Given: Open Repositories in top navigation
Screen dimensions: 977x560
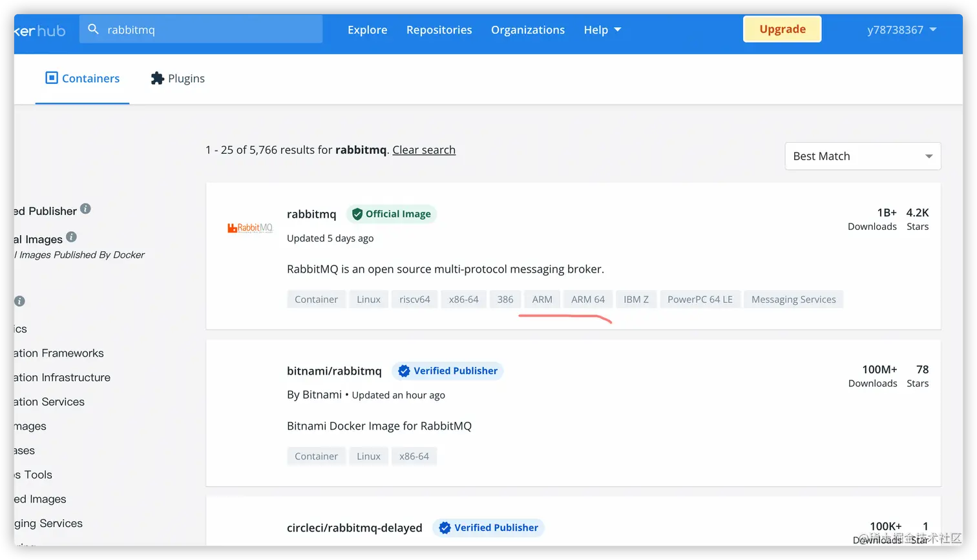Looking at the screenshot, I should coord(439,30).
